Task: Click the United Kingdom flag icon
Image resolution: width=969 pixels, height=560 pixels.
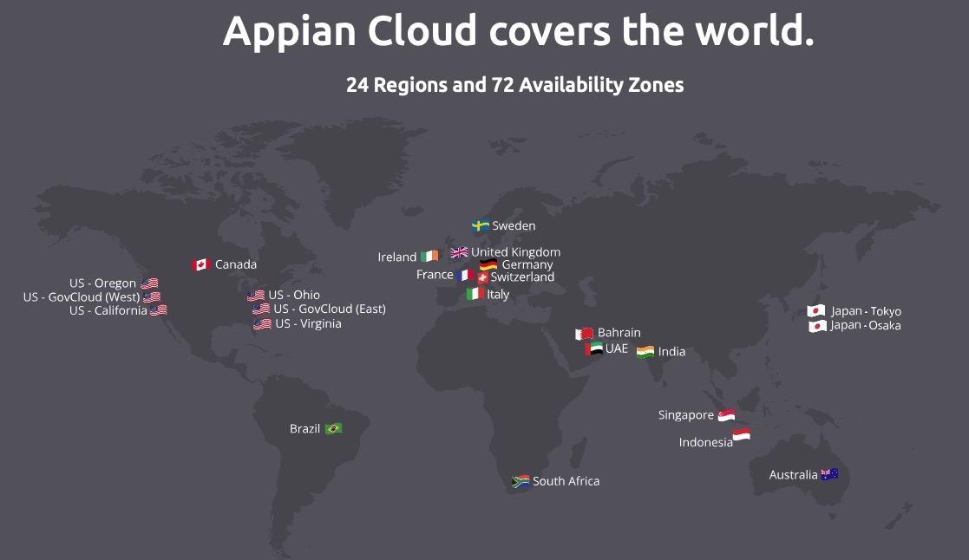Action: point(459,252)
